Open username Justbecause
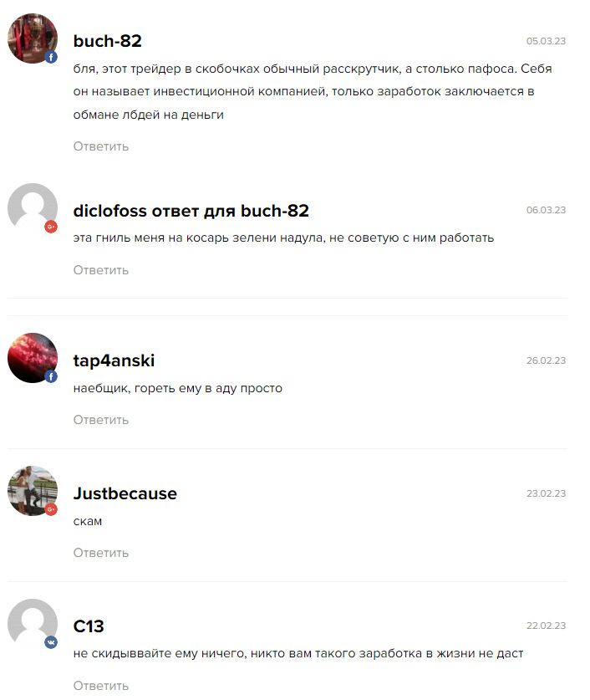This screenshot has height=700, width=590. 125,493
